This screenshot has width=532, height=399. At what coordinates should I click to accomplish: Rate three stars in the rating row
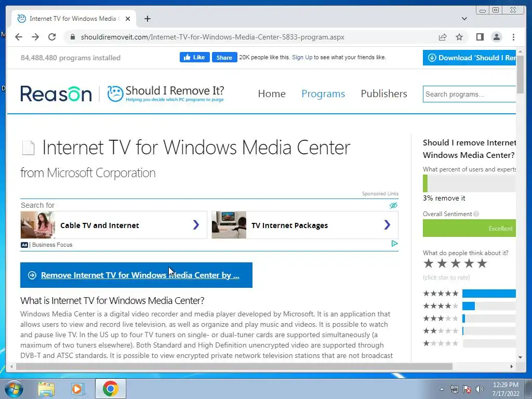click(x=455, y=263)
